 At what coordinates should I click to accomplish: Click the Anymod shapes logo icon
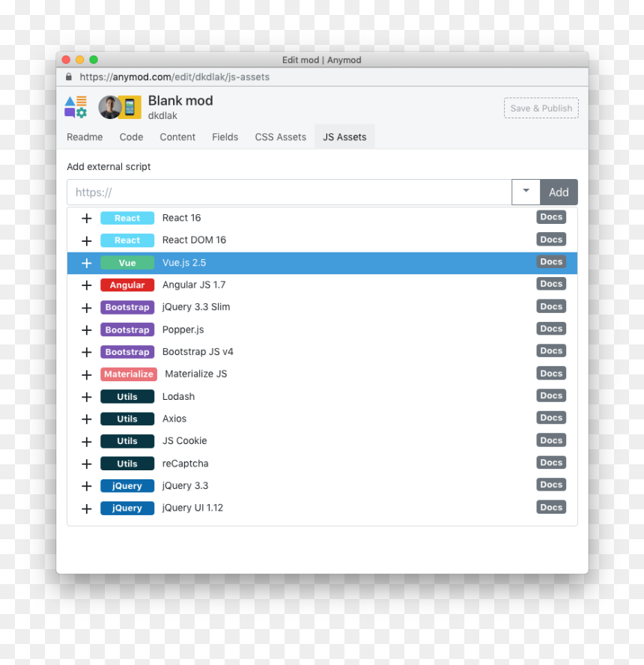(76, 107)
